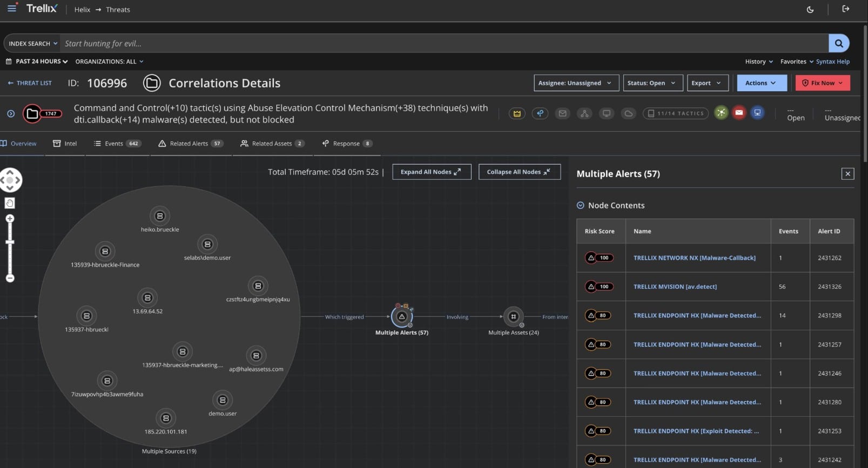Collapse the Node Contents section

pyautogui.click(x=581, y=206)
